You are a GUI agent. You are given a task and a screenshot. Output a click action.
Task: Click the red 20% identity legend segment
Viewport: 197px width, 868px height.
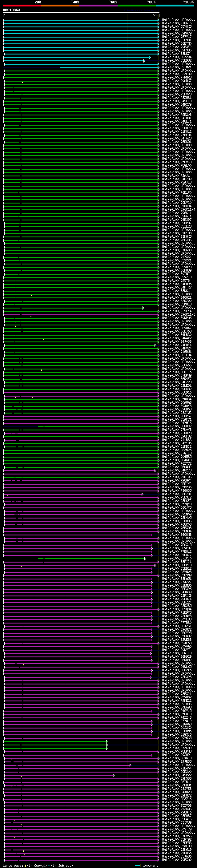point(22,6)
